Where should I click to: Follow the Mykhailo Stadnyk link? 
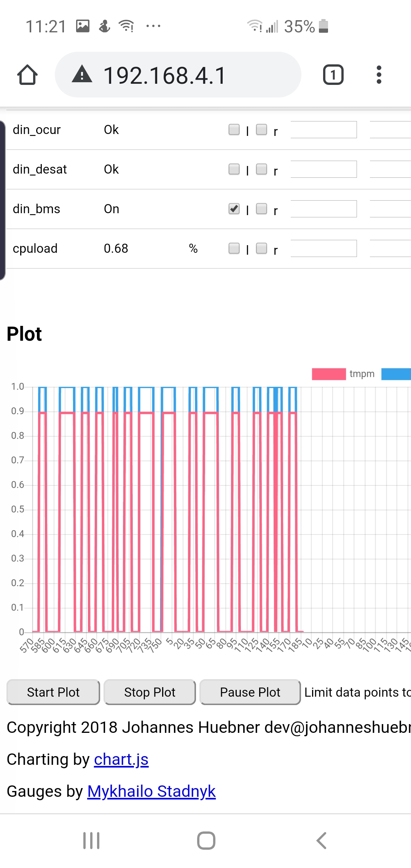point(151,791)
